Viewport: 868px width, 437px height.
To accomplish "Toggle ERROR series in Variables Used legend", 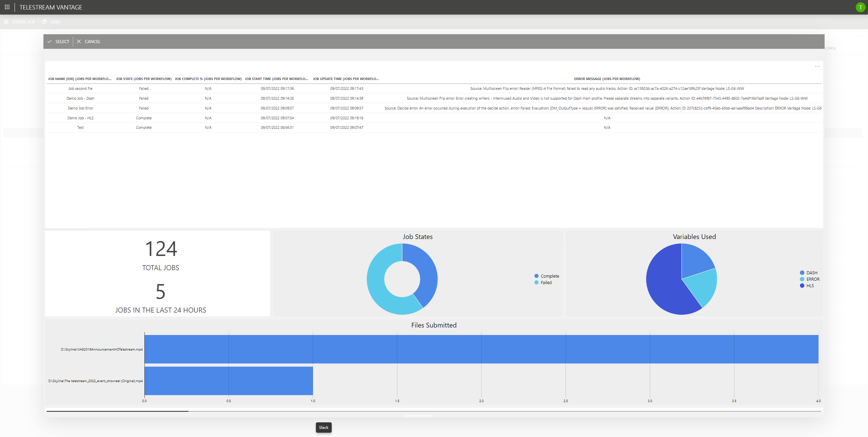I will point(810,279).
